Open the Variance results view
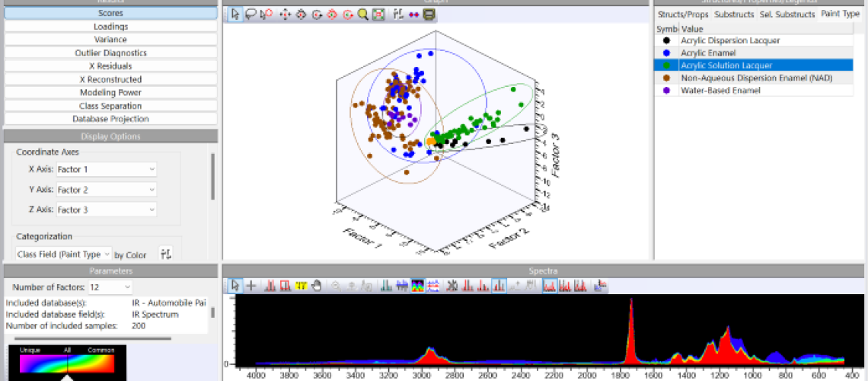The height and width of the screenshot is (381, 868). 110,40
